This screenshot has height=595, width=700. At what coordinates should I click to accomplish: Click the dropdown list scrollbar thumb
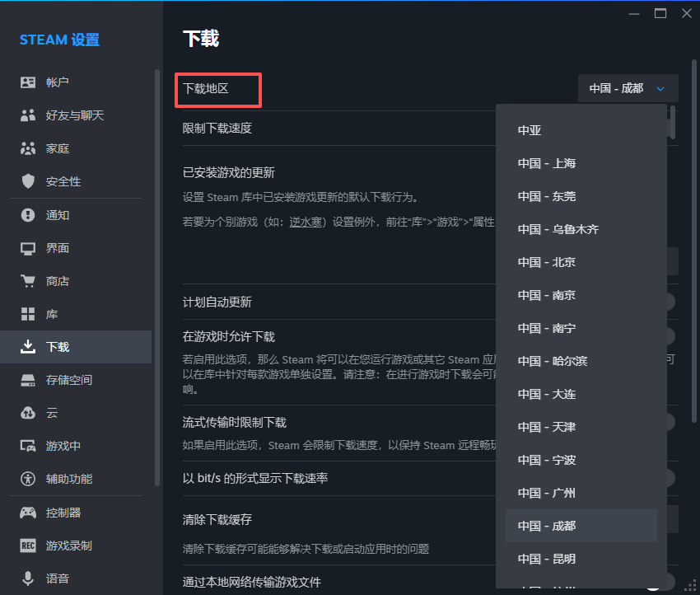point(673,122)
